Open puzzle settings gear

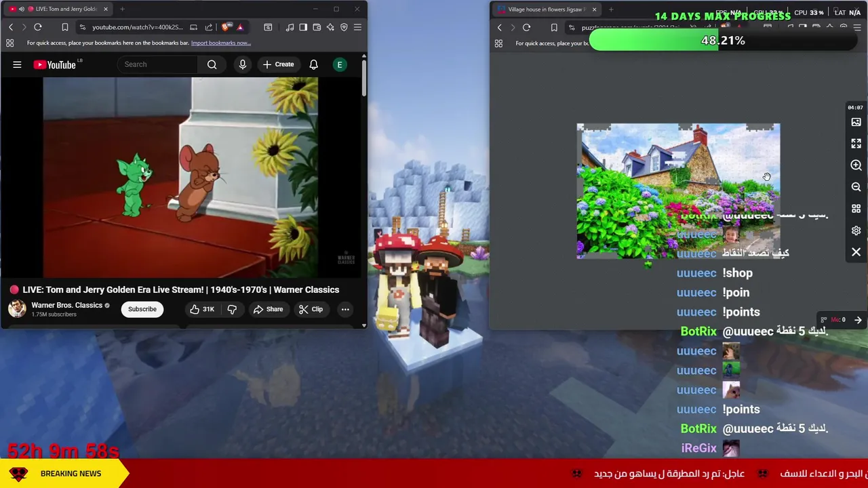856,230
